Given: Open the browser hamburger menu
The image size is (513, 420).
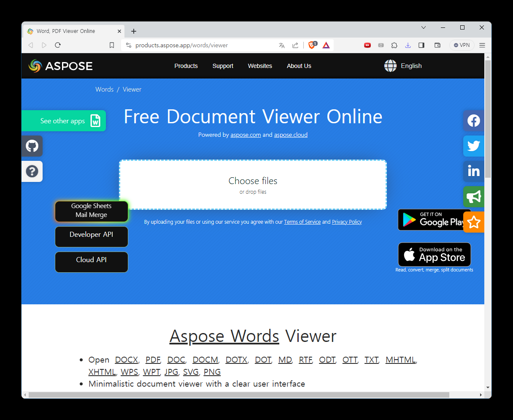Looking at the screenshot, I should 482,45.
